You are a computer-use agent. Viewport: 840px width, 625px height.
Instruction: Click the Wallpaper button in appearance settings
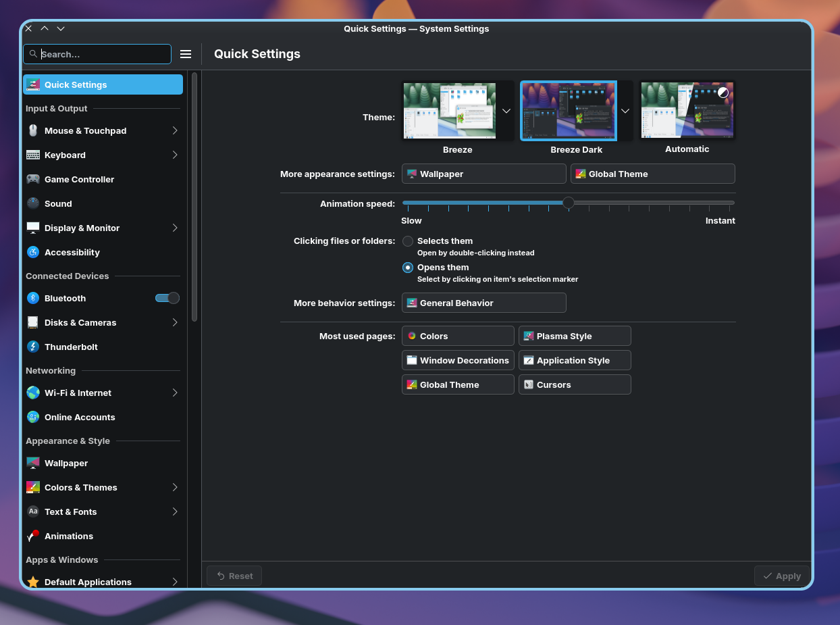coord(483,174)
